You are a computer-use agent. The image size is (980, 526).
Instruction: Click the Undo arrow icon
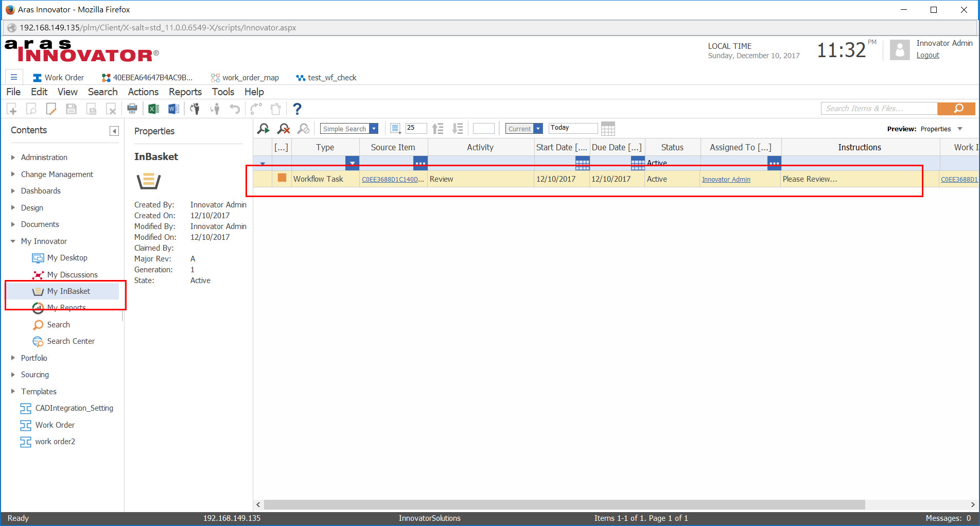235,109
